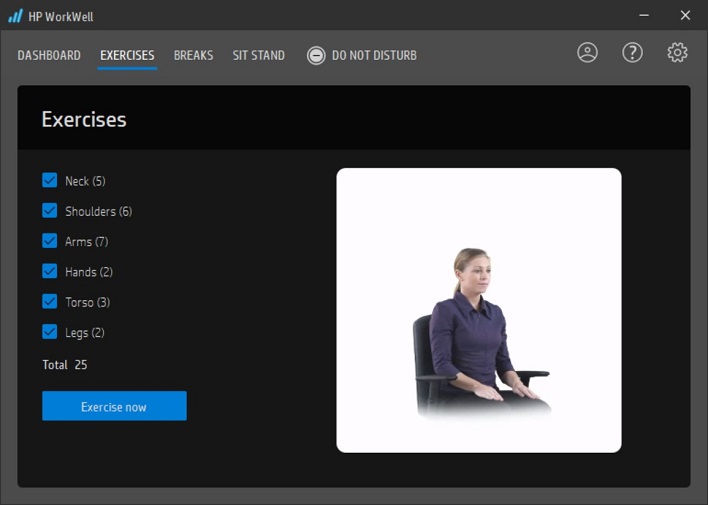
Task: Close the HP WorkWell window
Action: [x=685, y=15]
